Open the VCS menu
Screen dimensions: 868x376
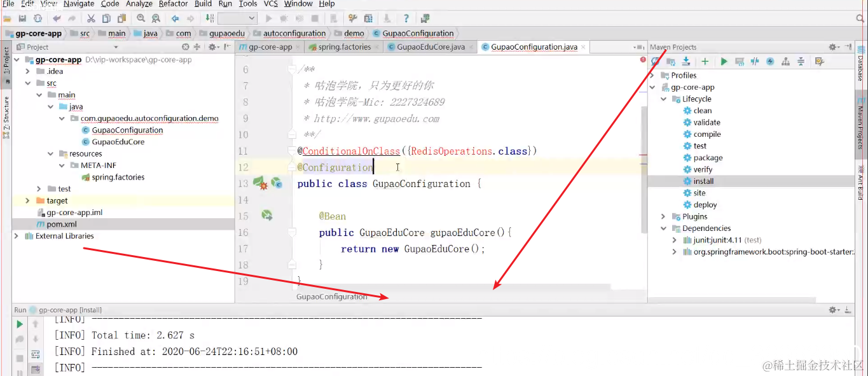[271, 4]
